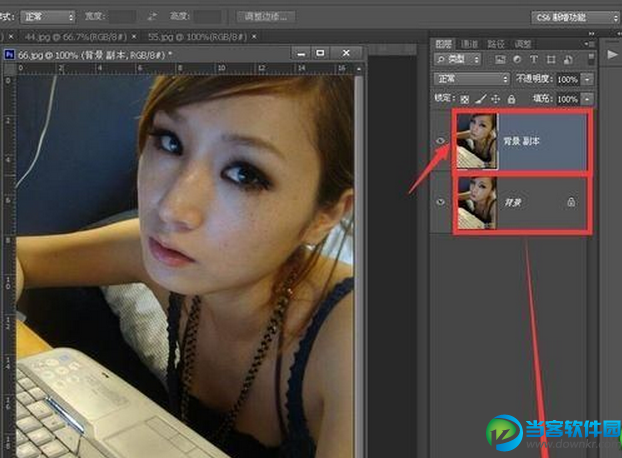Click the lock position icon
The height and width of the screenshot is (458, 622).
(496, 99)
